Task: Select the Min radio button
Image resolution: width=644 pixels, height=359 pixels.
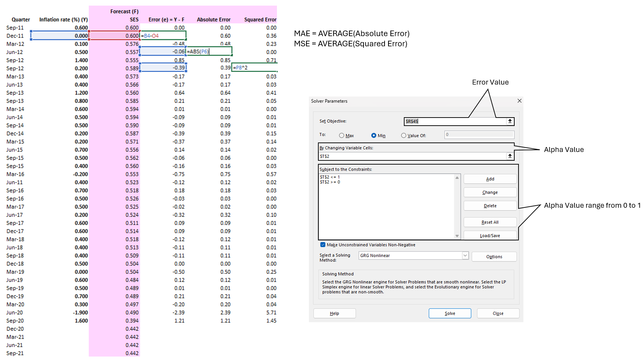Action: tap(374, 135)
